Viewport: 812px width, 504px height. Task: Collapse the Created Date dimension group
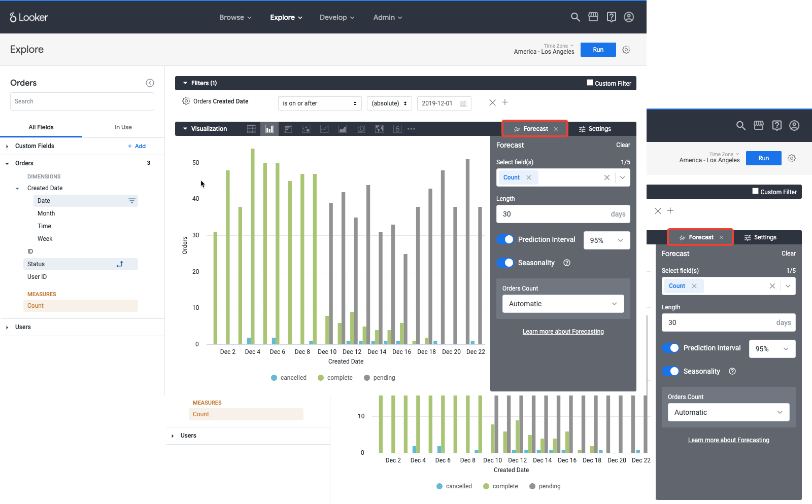click(17, 189)
